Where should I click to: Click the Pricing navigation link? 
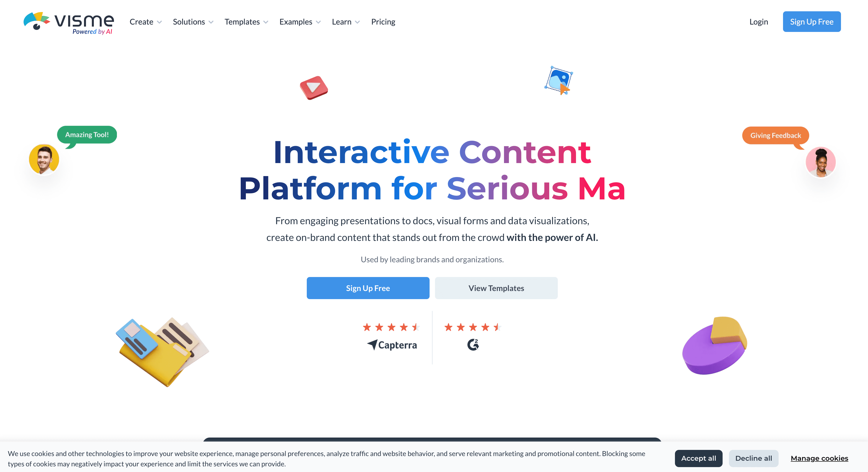(x=383, y=22)
